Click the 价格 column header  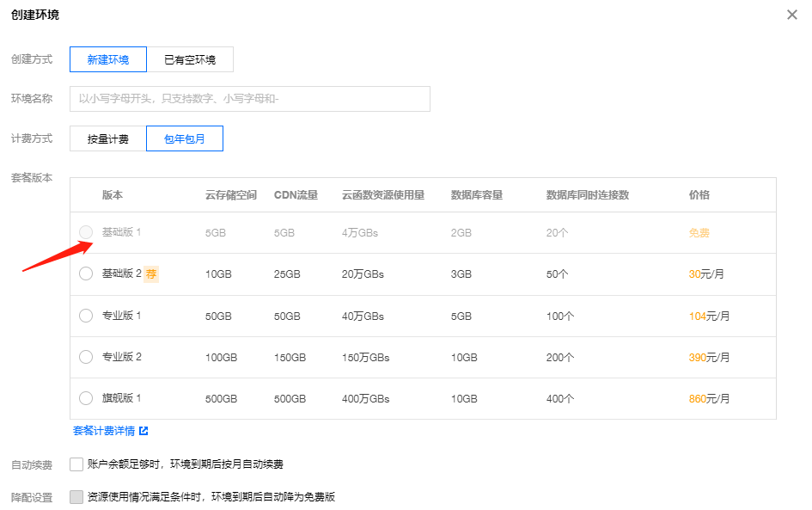click(699, 195)
